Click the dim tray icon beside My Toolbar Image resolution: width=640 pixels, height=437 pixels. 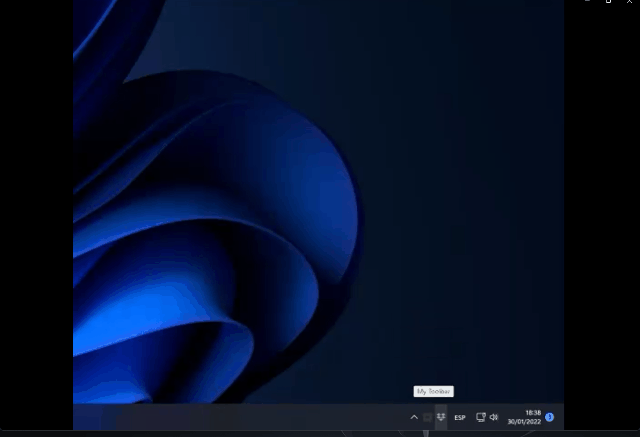tap(427, 417)
